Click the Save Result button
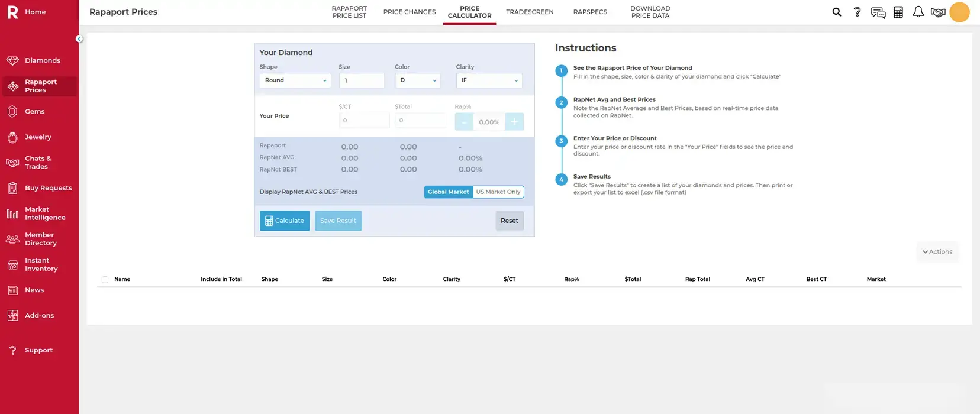Screen dimensions: 980x414 (x=339, y=221)
